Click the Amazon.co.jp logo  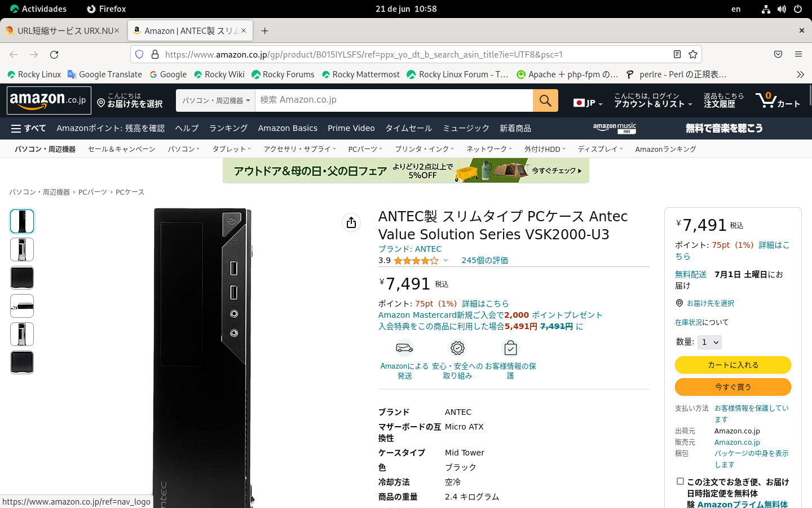(x=48, y=100)
